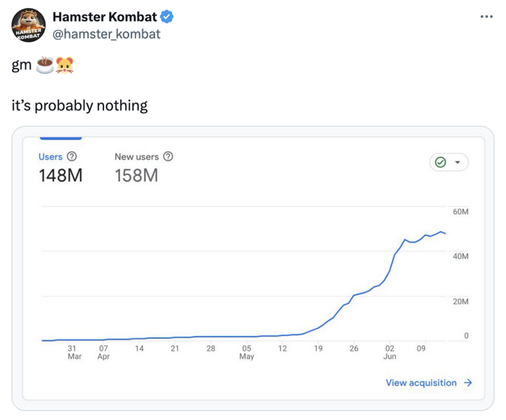Click the blue verified badge
This screenshot has height=420, width=506.
(167, 17)
